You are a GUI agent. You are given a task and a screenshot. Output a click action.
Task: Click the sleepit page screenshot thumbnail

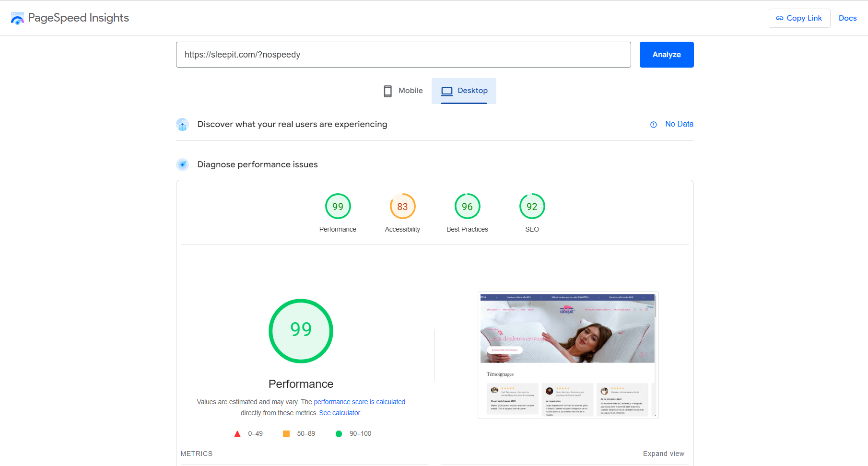pyautogui.click(x=568, y=355)
